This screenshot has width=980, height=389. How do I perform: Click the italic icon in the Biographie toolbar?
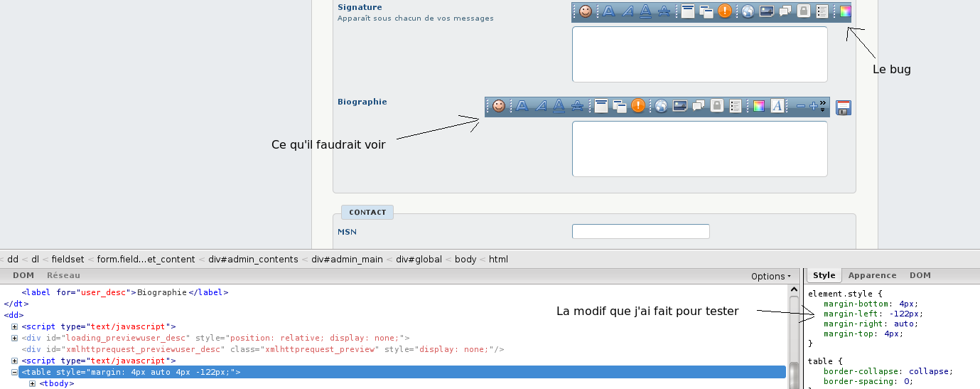541,106
